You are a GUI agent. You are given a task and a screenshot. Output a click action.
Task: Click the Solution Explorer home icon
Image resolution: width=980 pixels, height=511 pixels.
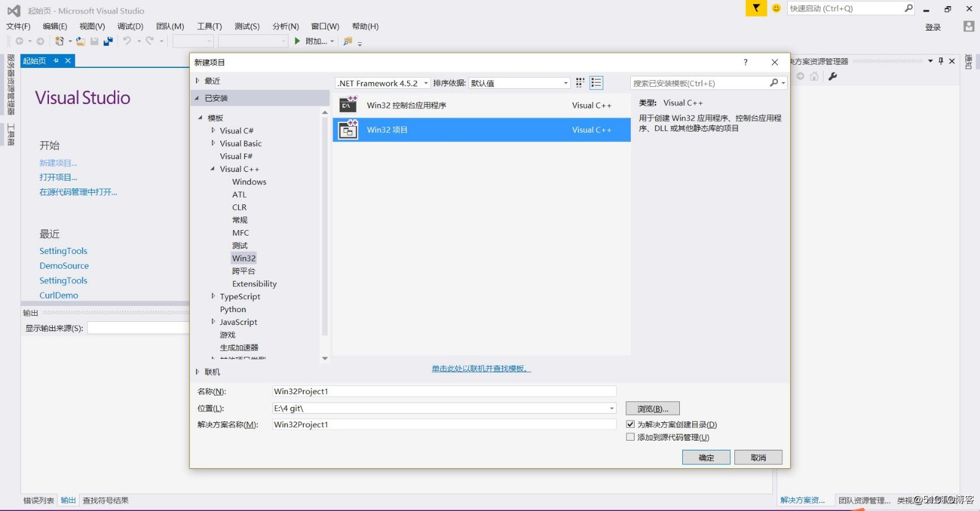tap(814, 76)
